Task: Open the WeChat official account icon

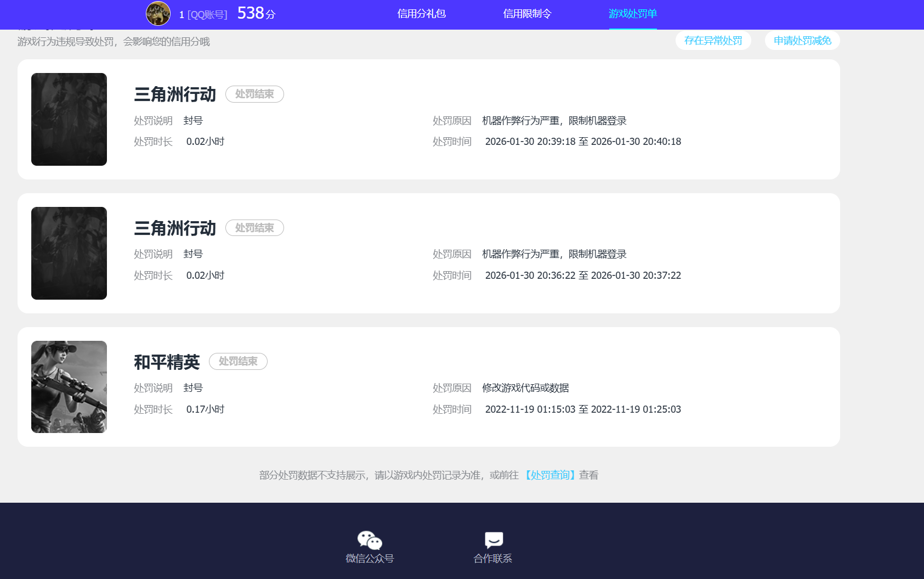Action: (x=370, y=540)
